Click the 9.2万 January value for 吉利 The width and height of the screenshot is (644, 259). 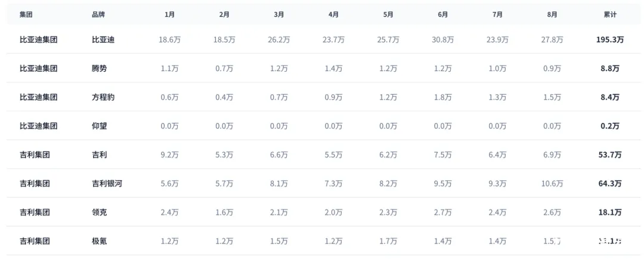pos(169,155)
